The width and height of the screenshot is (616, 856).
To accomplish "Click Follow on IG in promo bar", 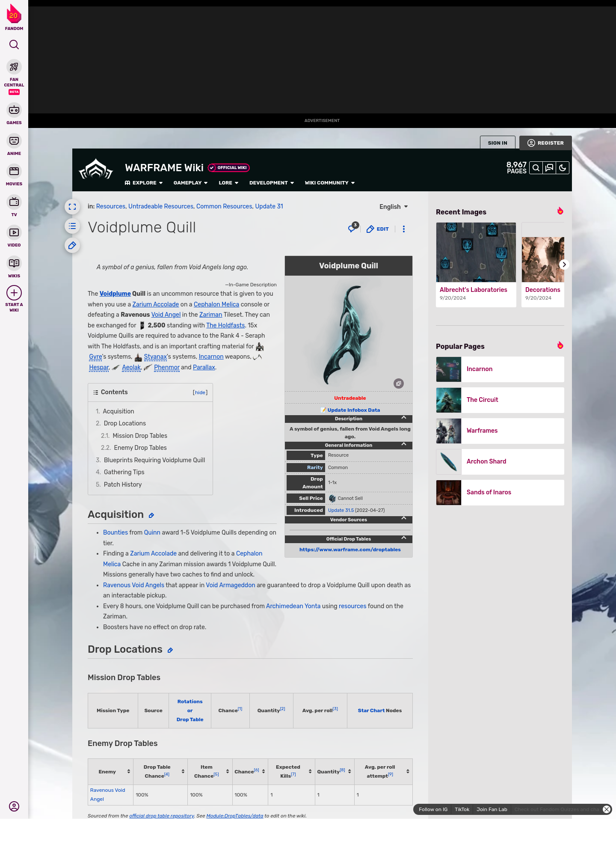I will [x=433, y=809].
